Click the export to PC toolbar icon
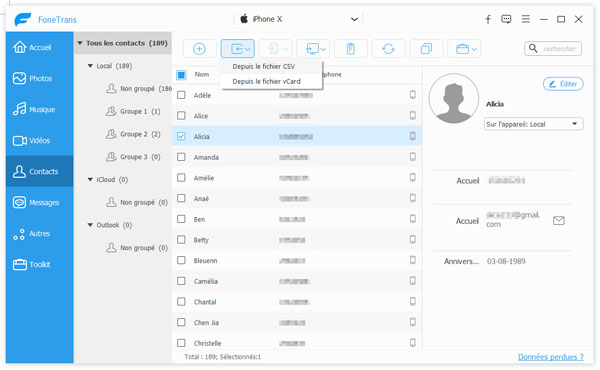Viewport: 600px width, 370px height. point(313,49)
